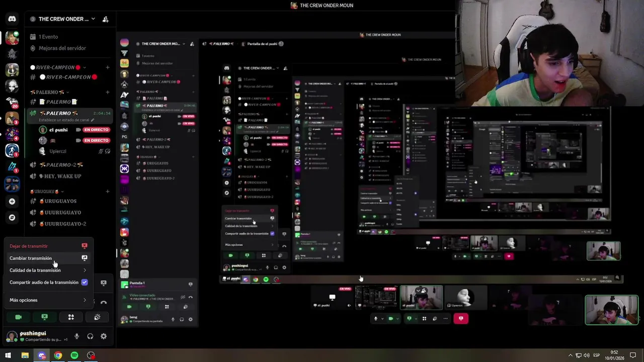This screenshot has width=644, height=362.
Task: Open microphone options chevron in call bar
Action: tap(382, 319)
